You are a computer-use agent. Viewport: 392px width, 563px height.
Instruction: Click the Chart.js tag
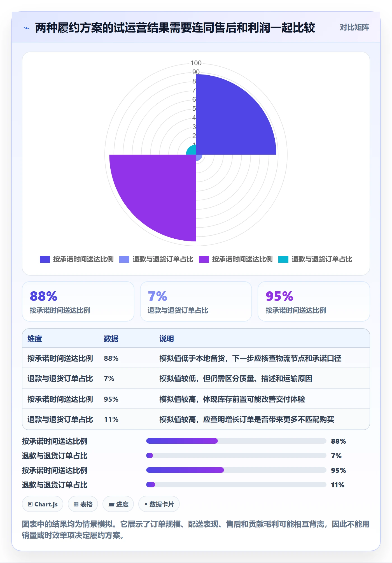[43, 504]
